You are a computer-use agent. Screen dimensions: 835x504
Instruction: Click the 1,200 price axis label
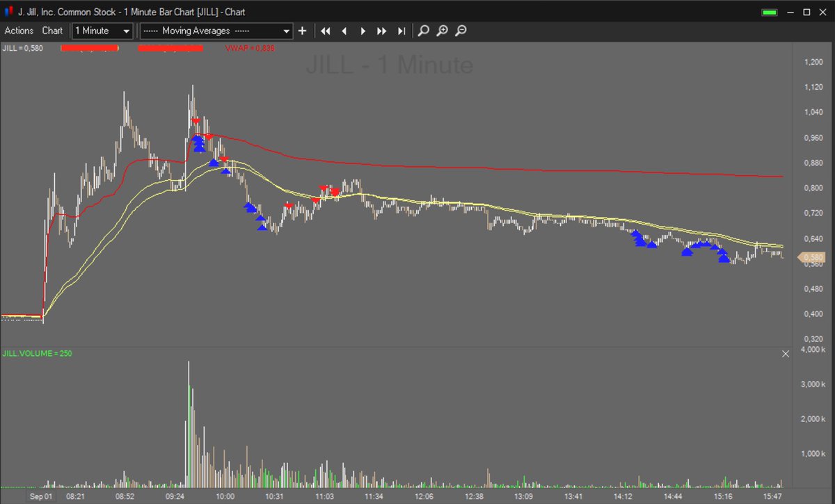tap(813, 62)
